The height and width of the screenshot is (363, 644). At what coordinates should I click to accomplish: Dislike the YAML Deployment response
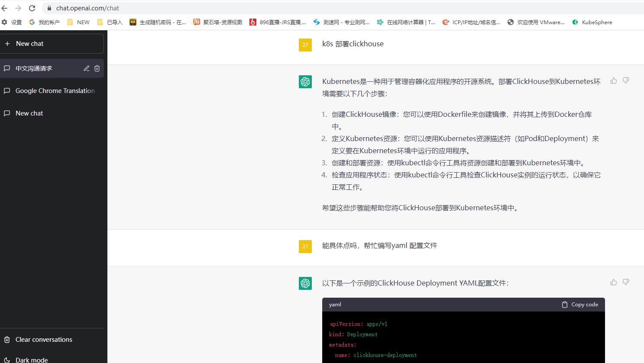click(626, 282)
